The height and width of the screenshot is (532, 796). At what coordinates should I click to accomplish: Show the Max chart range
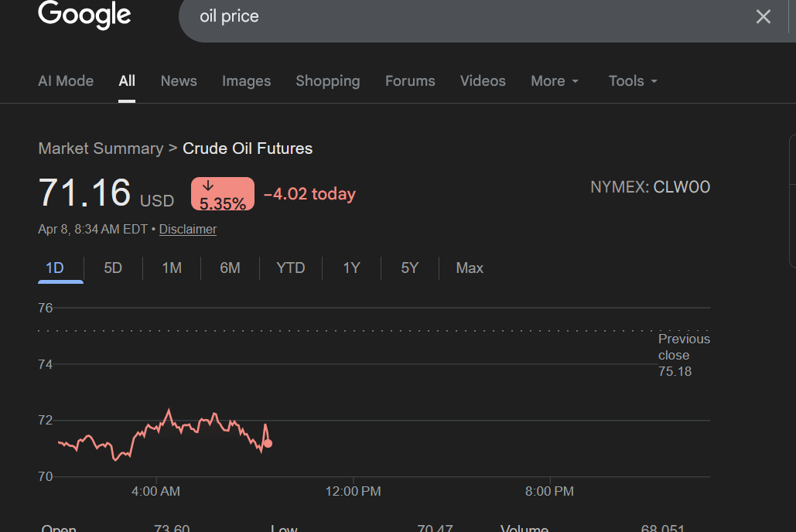coord(470,268)
